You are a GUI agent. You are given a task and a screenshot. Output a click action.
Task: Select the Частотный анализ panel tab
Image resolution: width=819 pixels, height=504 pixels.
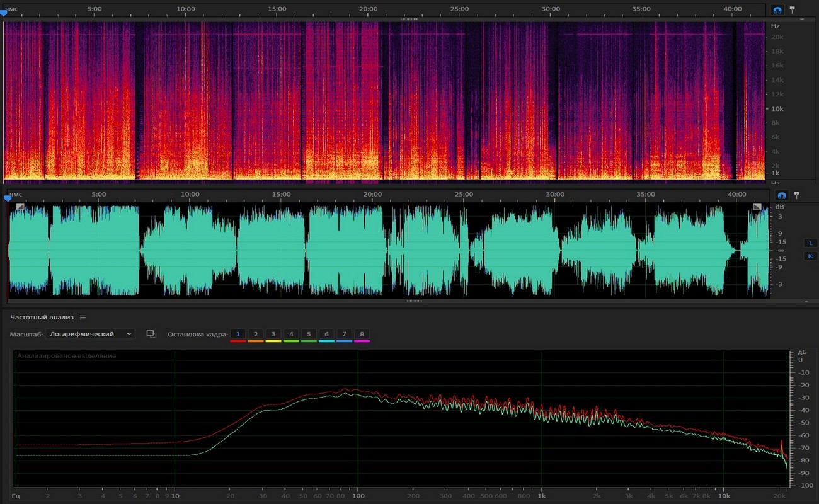(x=42, y=318)
